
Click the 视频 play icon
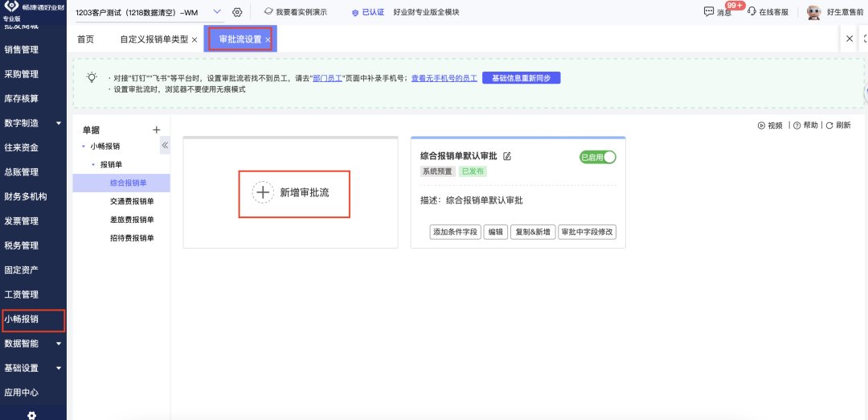tap(761, 126)
